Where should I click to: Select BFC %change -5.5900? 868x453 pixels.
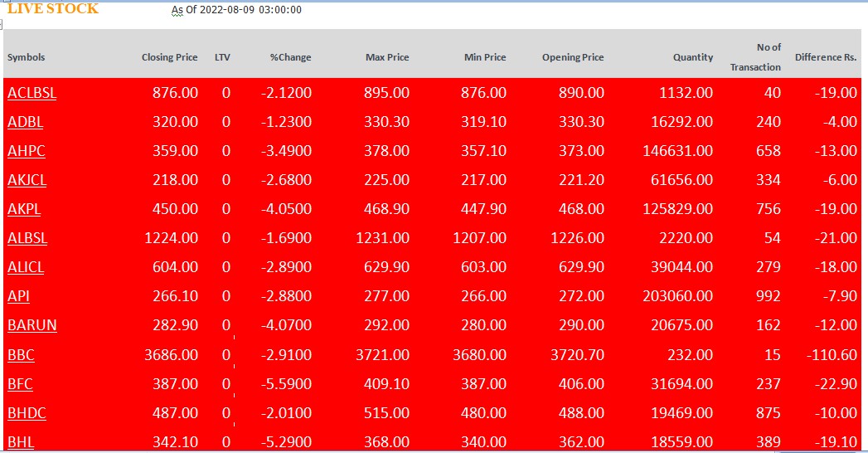click(x=286, y=384)
